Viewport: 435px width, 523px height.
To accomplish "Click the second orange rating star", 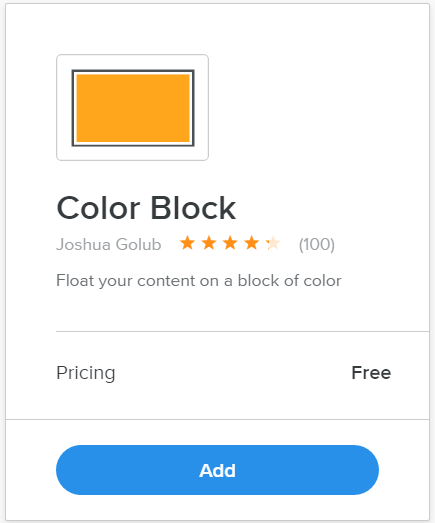I will (209, 243).
